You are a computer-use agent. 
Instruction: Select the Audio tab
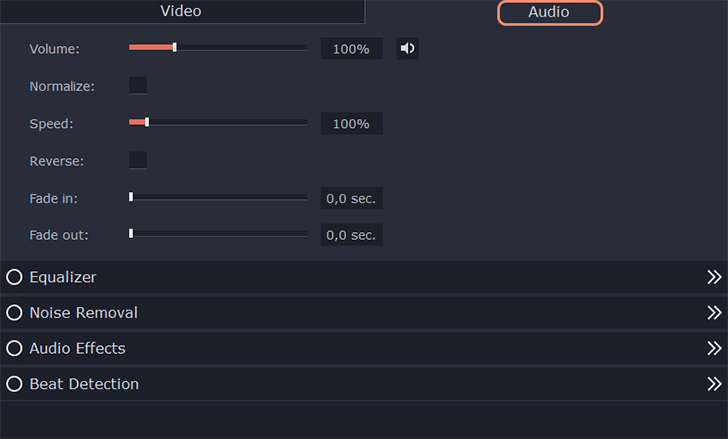[549, 13]
